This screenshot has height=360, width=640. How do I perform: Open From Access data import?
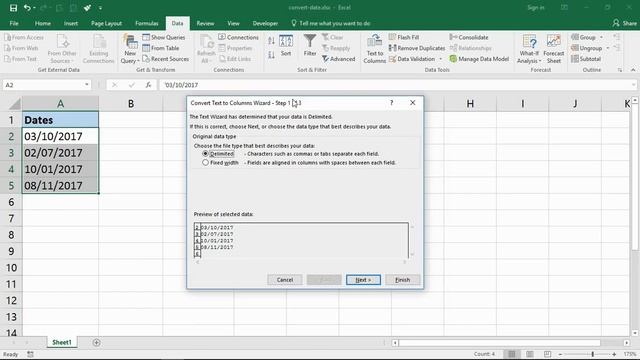(x=24, y=37)
